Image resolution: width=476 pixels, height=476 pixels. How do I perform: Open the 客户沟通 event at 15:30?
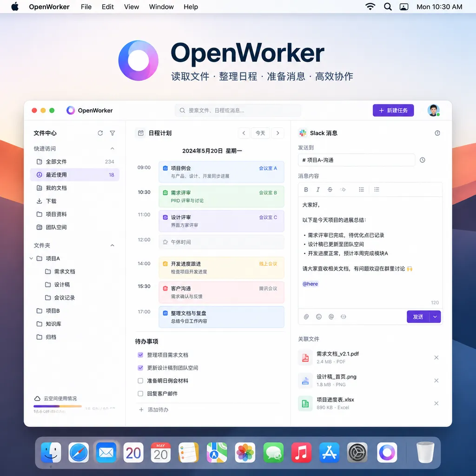coord(221,292)
